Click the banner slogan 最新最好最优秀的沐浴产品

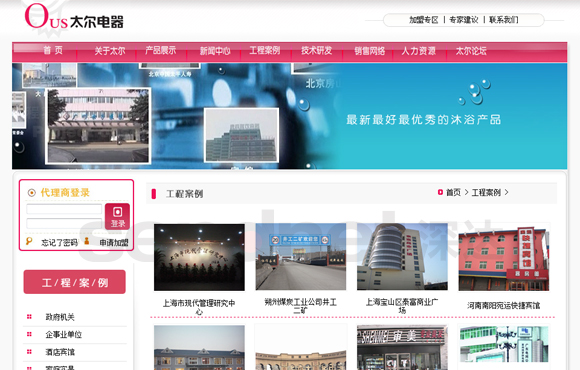(424, 120)
